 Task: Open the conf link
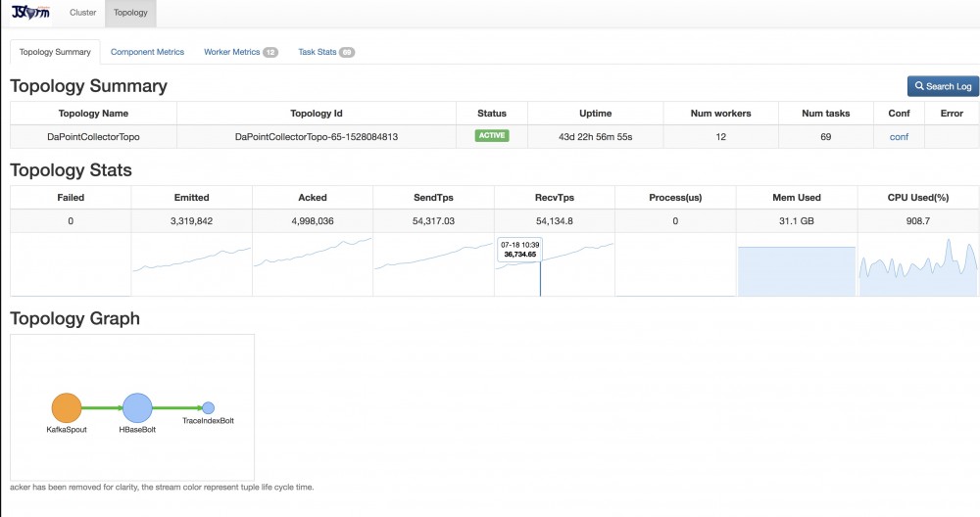(899, 137)
